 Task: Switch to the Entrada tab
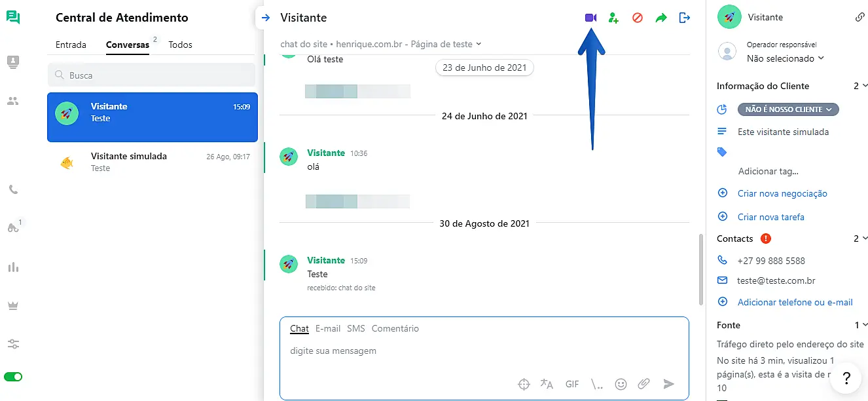point(71,45)
